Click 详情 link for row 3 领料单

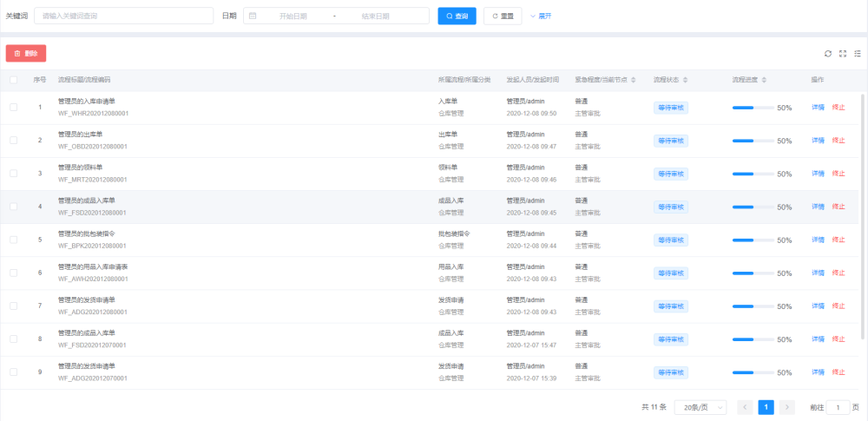[x=818, y=174]
